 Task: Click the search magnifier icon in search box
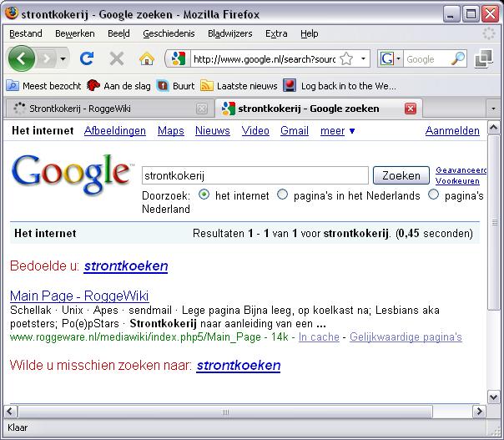457,58
